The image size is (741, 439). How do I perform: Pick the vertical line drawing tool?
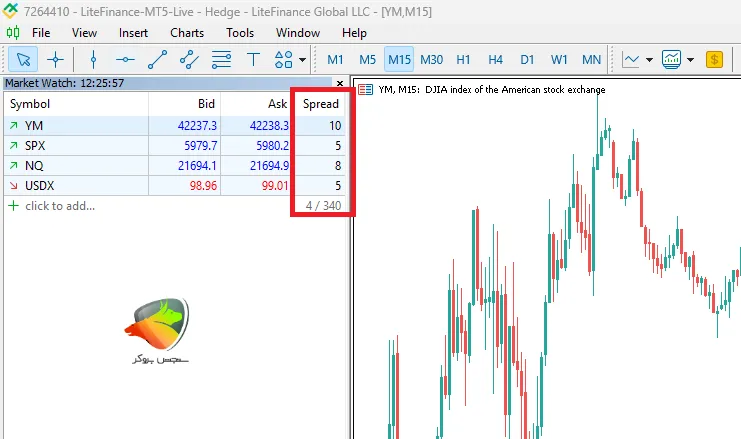coord(93,60)
